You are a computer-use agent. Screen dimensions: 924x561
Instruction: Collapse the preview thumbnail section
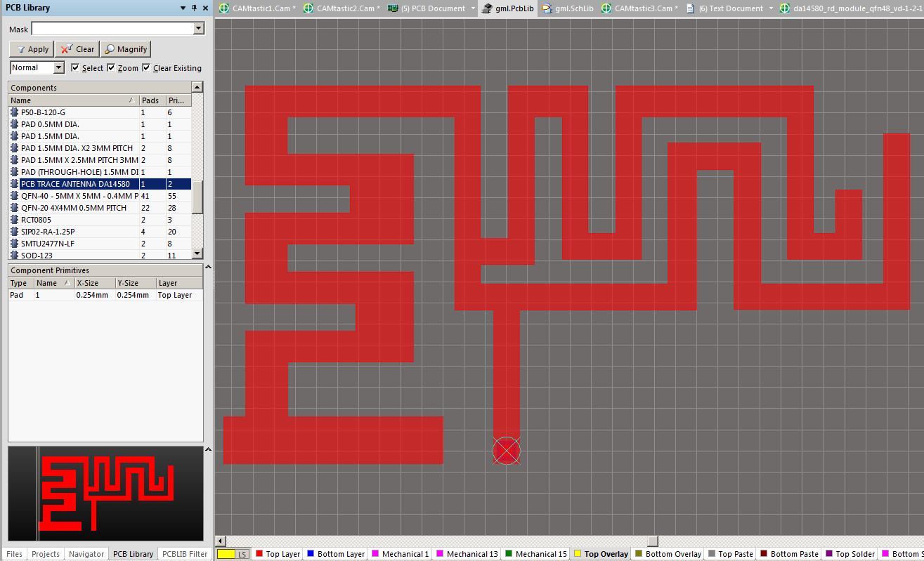pyautogui.click(x=207, y=449)
